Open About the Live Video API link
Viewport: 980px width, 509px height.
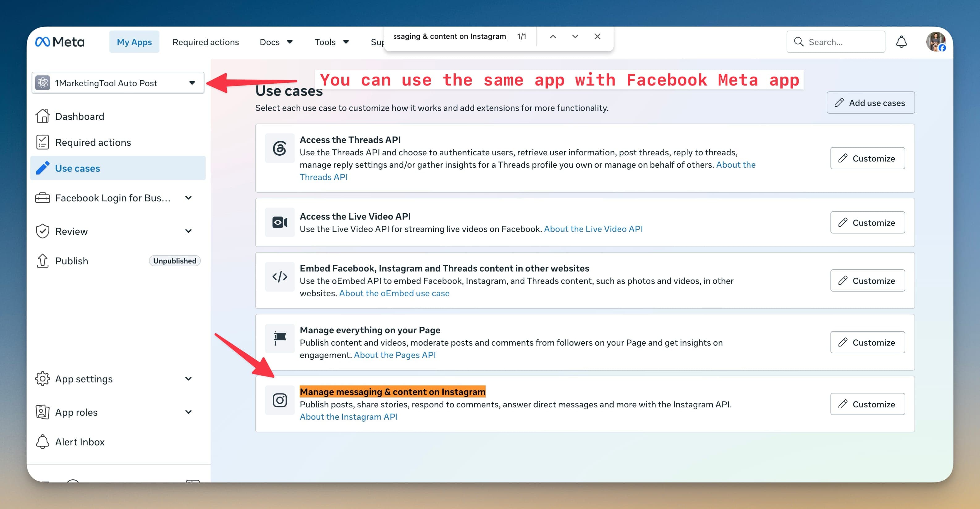tap(593, 229)
